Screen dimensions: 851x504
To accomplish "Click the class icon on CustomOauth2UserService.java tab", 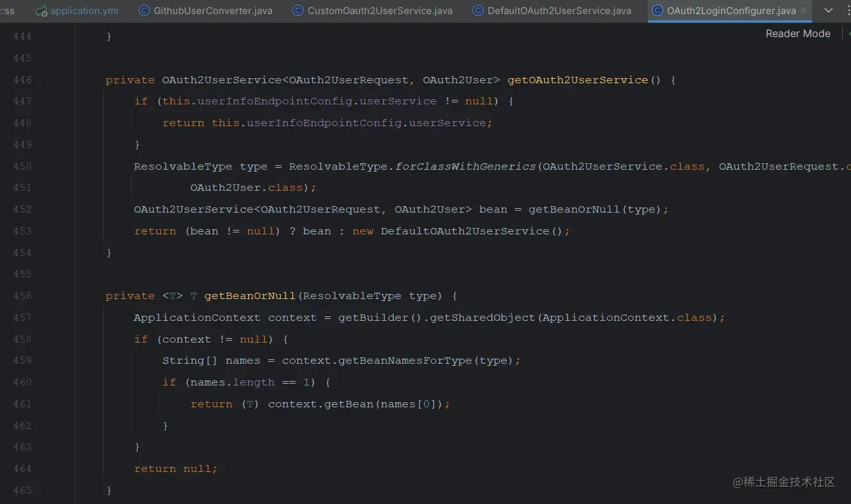I will click(298, 11).
